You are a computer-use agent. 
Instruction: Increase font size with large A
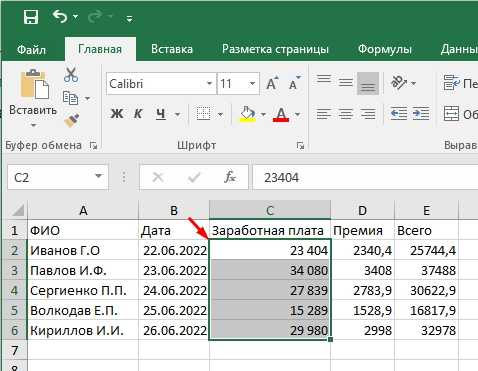272,83
